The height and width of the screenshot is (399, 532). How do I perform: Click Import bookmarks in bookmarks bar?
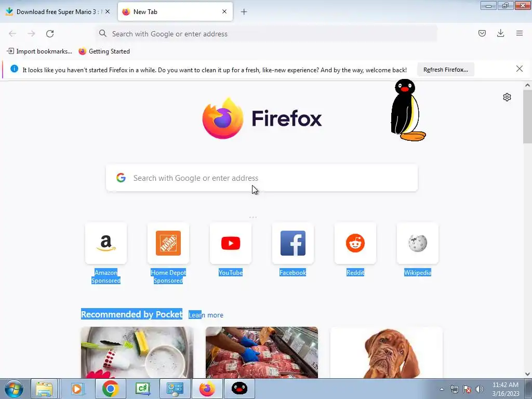39,51
